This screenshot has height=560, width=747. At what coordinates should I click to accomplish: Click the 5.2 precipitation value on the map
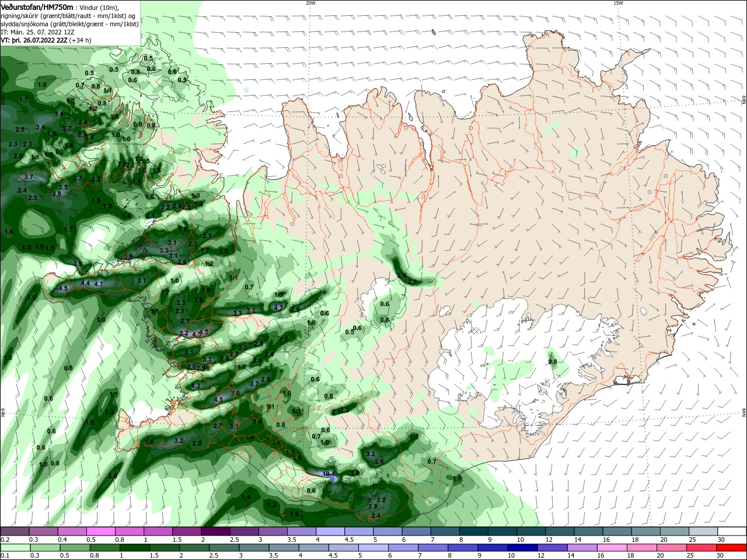click(x=184, y=333)
